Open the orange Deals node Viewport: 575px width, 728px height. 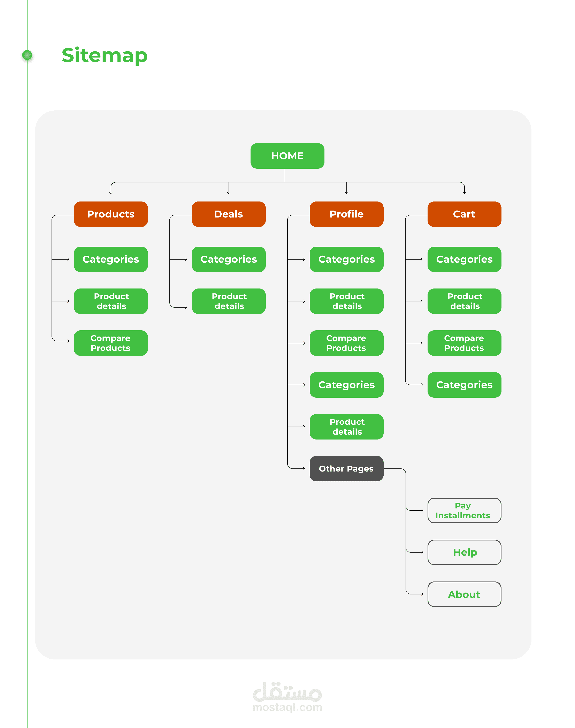click(x=229, y=214)
